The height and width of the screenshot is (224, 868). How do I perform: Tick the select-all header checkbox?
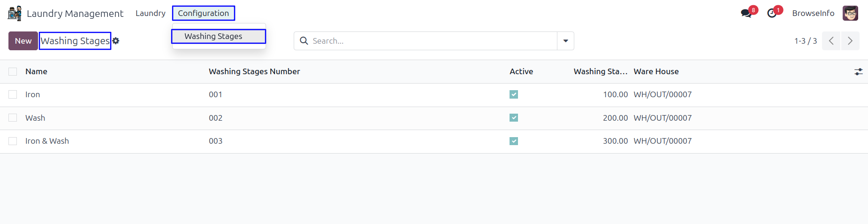[x=13, y=71]
